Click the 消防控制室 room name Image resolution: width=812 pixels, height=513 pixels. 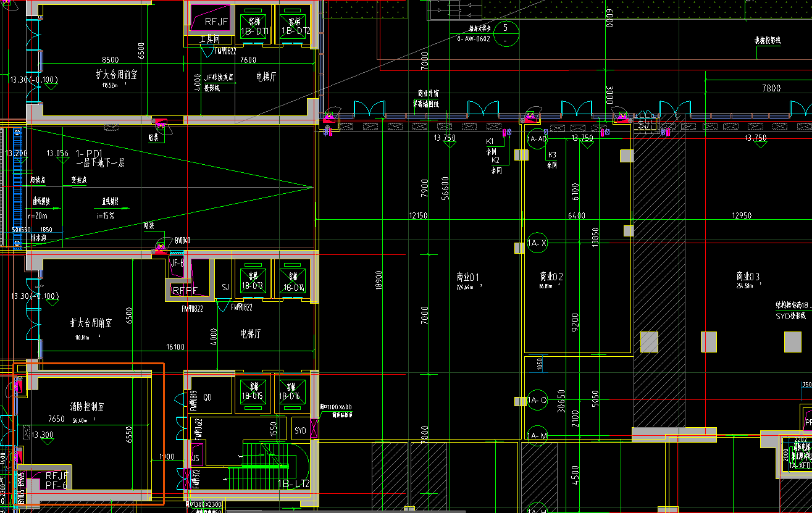tap(87, 407)
